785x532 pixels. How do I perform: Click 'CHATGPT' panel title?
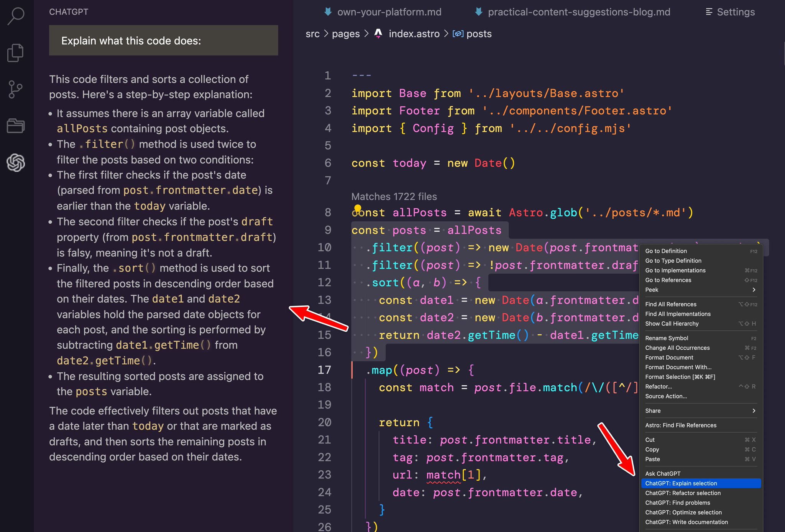pyautogui.click(x=69, y=12)
